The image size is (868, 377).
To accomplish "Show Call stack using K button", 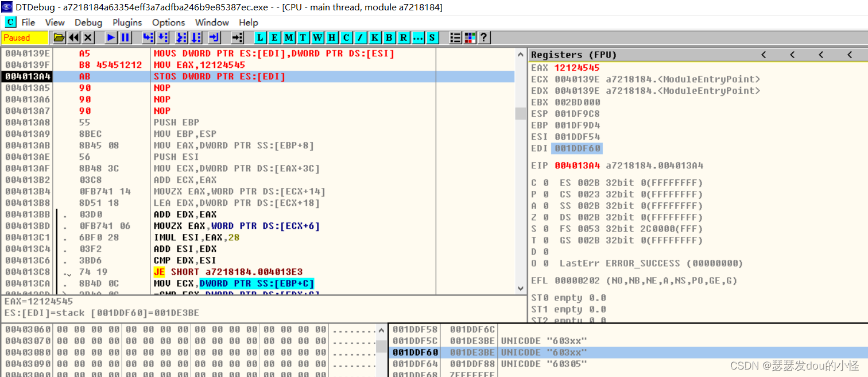I will click(x=375, y=38).
